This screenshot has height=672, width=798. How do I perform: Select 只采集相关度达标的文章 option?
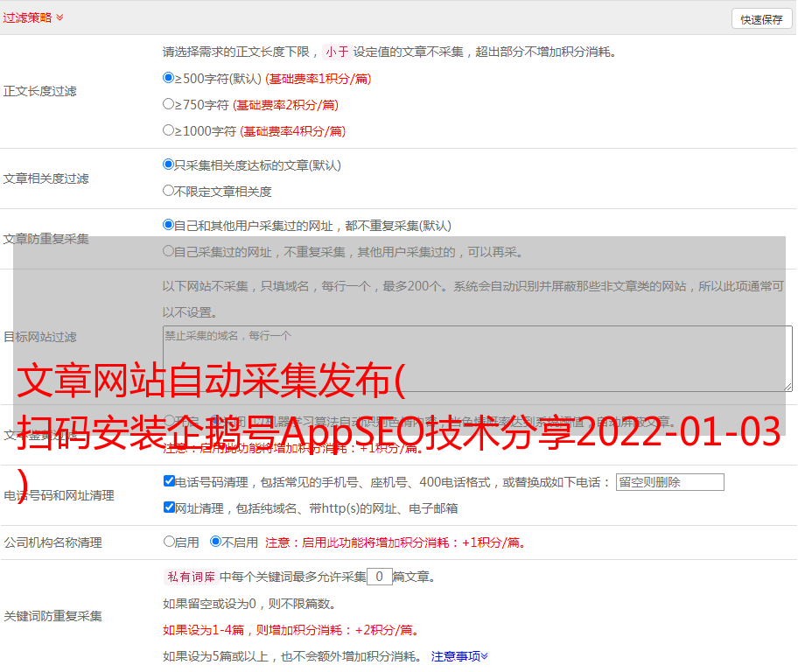(x=169, y=164)
